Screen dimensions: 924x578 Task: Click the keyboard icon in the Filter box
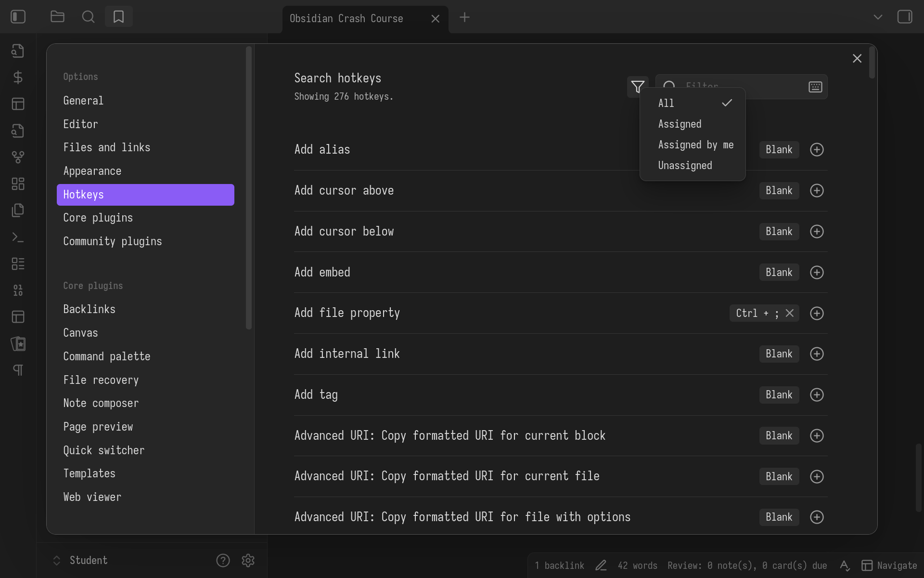[815, 87]
